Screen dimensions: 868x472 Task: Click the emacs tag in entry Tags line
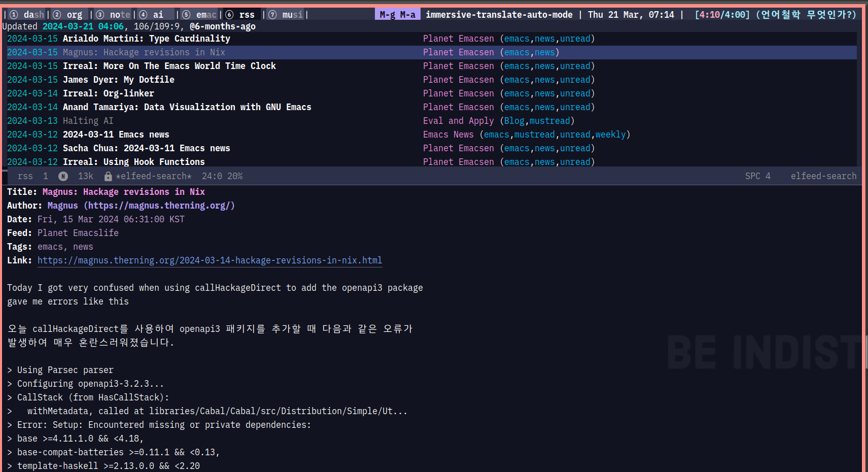[x=50, y=247]
